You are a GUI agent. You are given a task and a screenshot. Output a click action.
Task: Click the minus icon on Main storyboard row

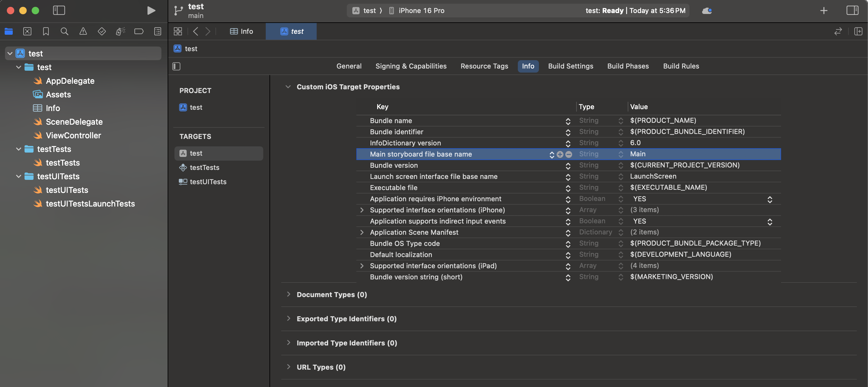tap(569, 154)
